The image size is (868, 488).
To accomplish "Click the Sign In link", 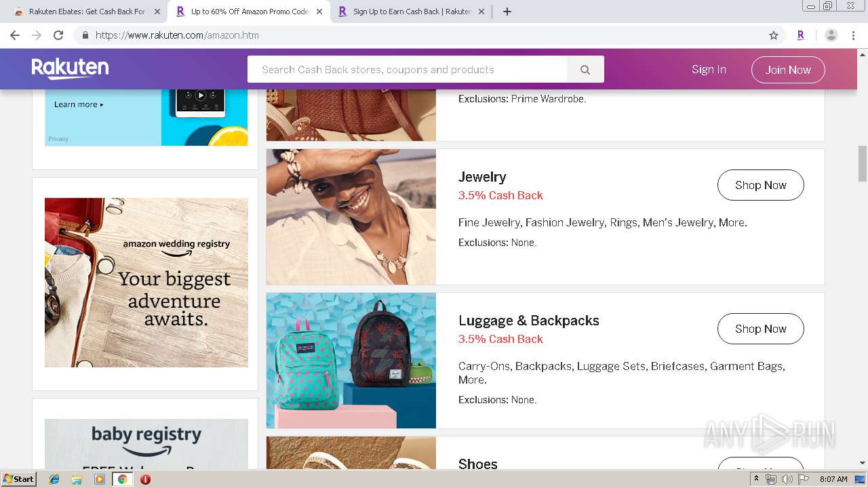I will (x=709, y=69).
